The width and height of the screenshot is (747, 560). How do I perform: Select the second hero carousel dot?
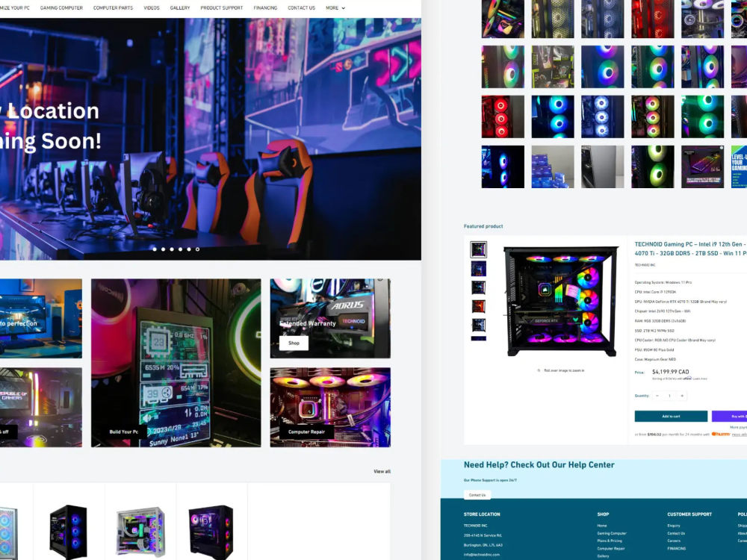tap(163, 249)
